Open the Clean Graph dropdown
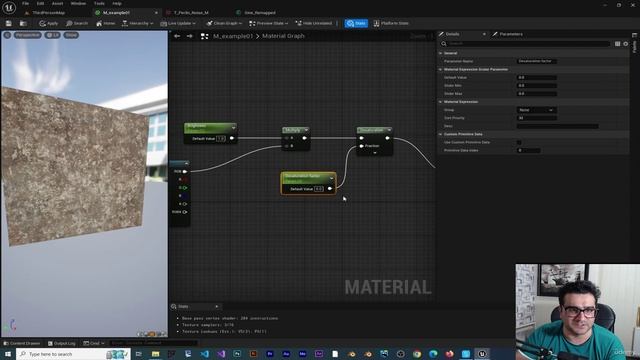The height and width of the screenshot is (360, 640). 224,23
